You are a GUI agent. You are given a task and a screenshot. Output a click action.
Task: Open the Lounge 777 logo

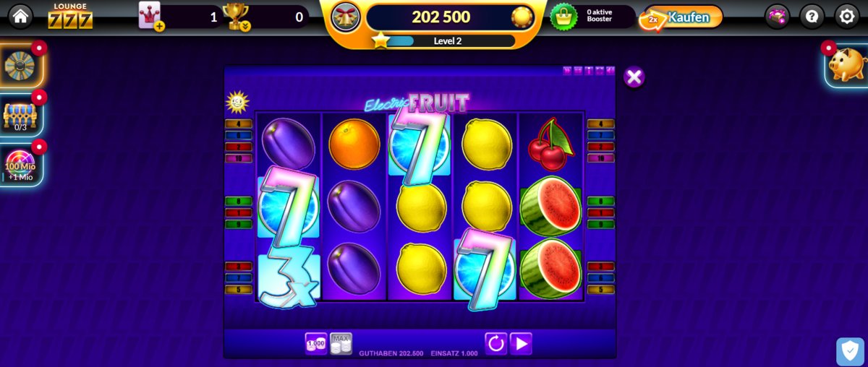(70, 16)
